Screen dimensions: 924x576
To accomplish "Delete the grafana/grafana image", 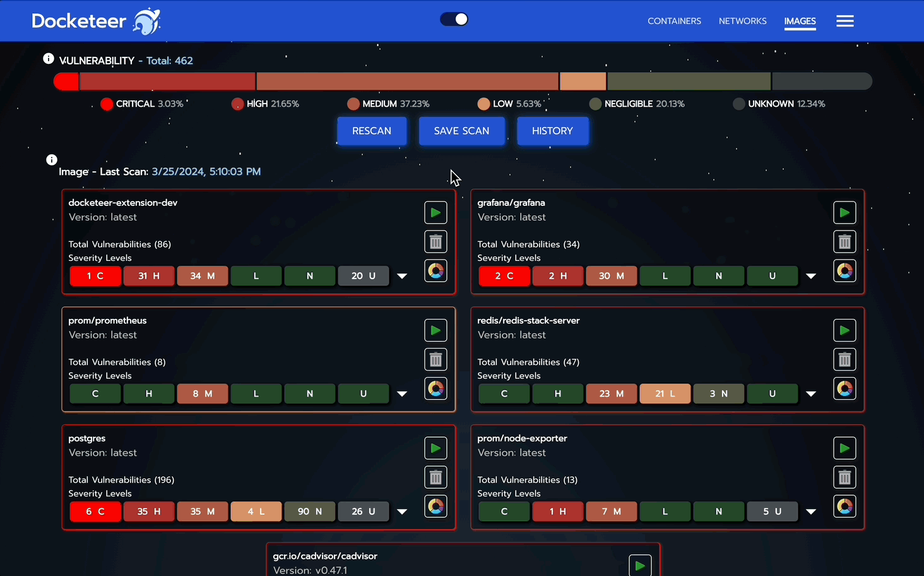I will 844,242.
